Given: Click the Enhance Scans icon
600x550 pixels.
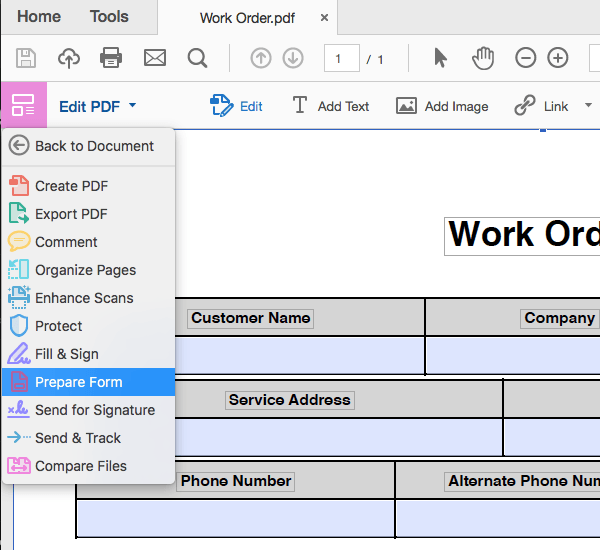Looking at the screenshot, I should click(19, 297).
